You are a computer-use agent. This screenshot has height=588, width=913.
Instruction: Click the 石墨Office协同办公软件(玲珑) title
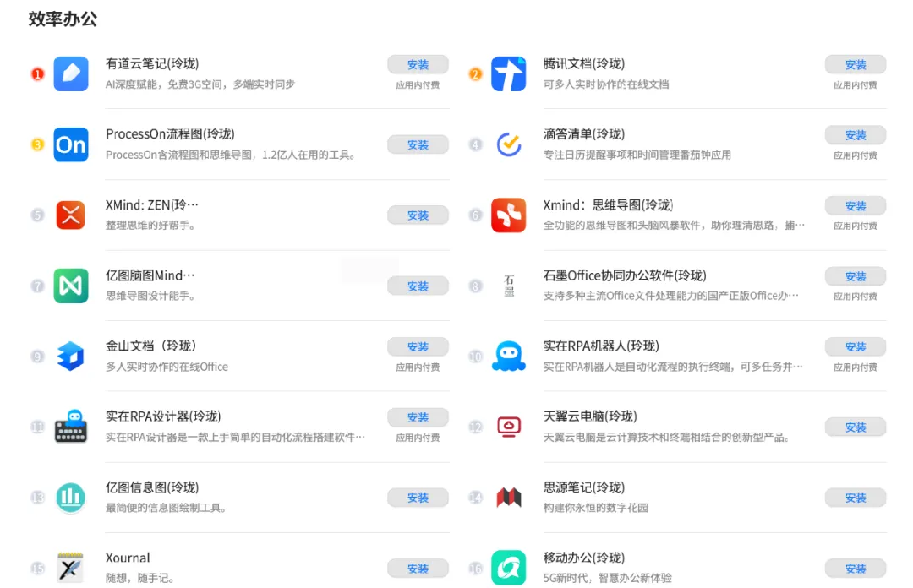[625, 275]
